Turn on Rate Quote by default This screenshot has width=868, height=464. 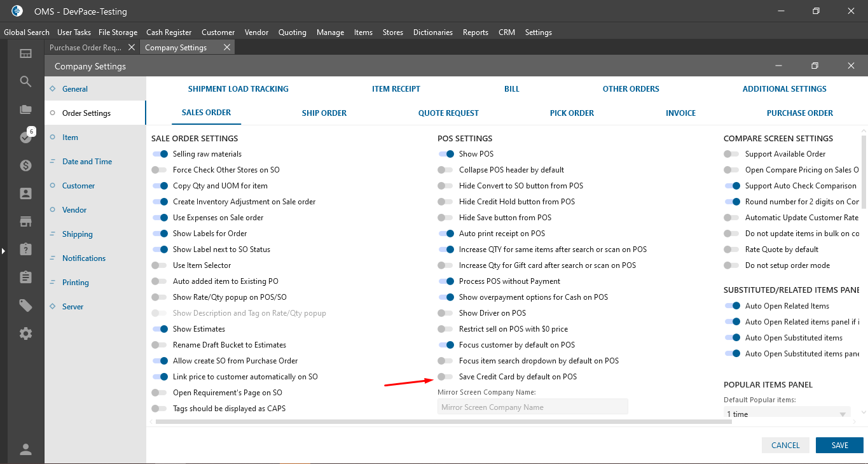click(733, 250)
